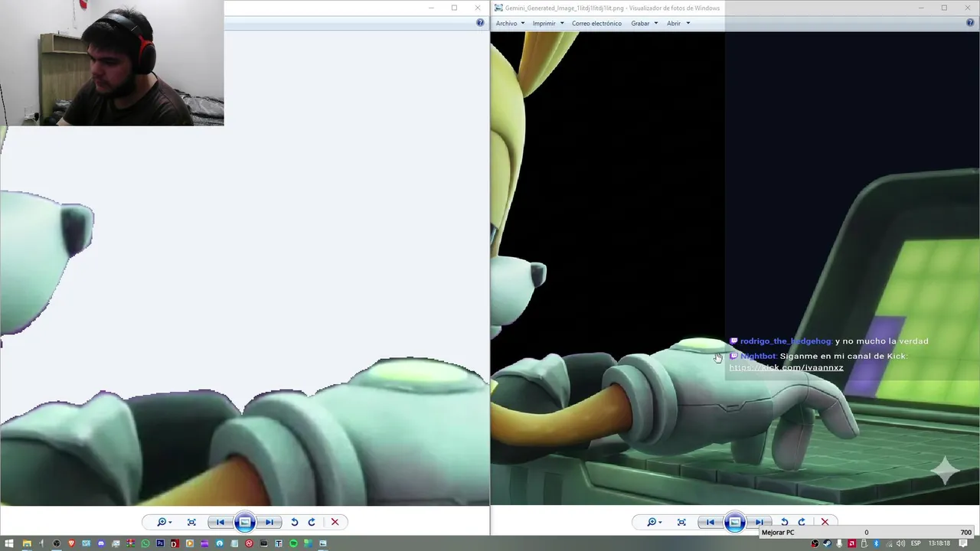Go to previous photo in left viewer

(220, 522)
